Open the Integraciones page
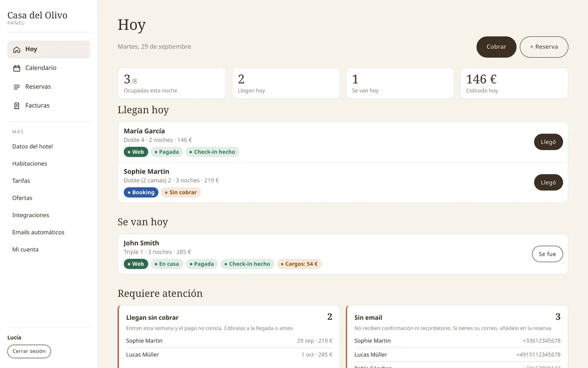Screen dimensions: 588x368 (x=49, y=215)
